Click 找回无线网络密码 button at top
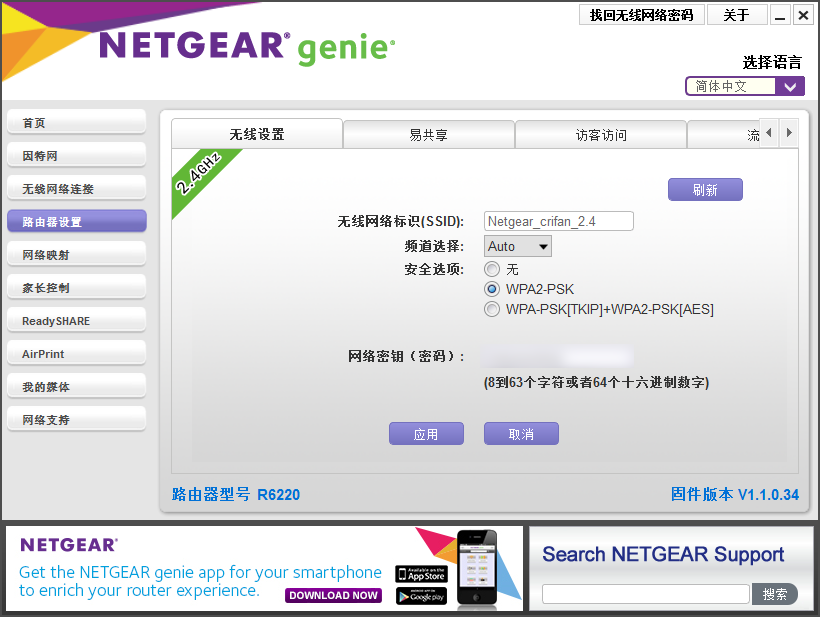Screen dimensions: 820x617 click(642, 15)
